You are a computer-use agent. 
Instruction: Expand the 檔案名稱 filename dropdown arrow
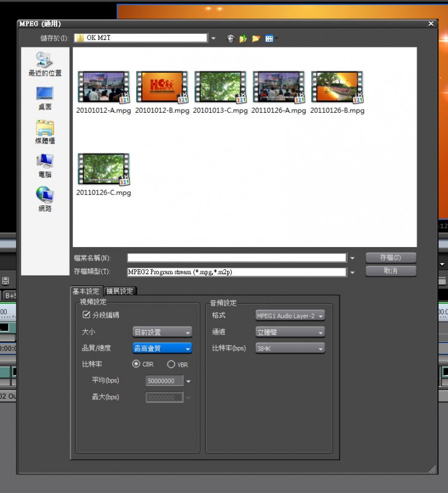point(352,258)
